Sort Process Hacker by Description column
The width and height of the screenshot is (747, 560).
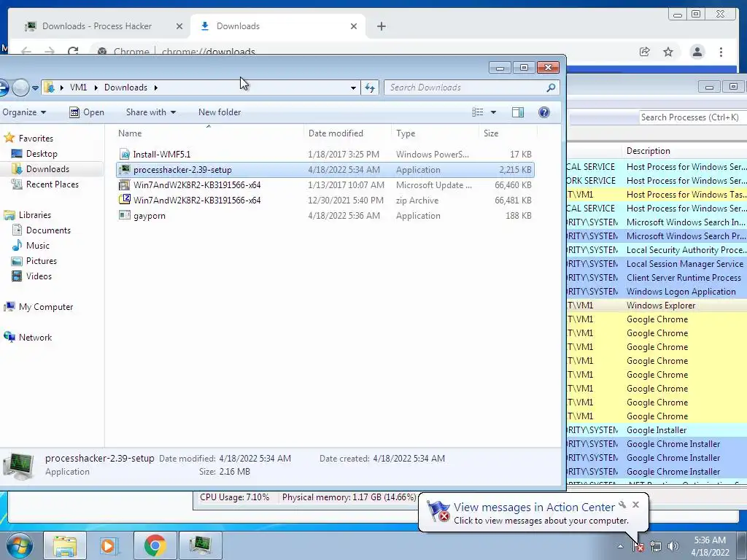tap(684, 151)
